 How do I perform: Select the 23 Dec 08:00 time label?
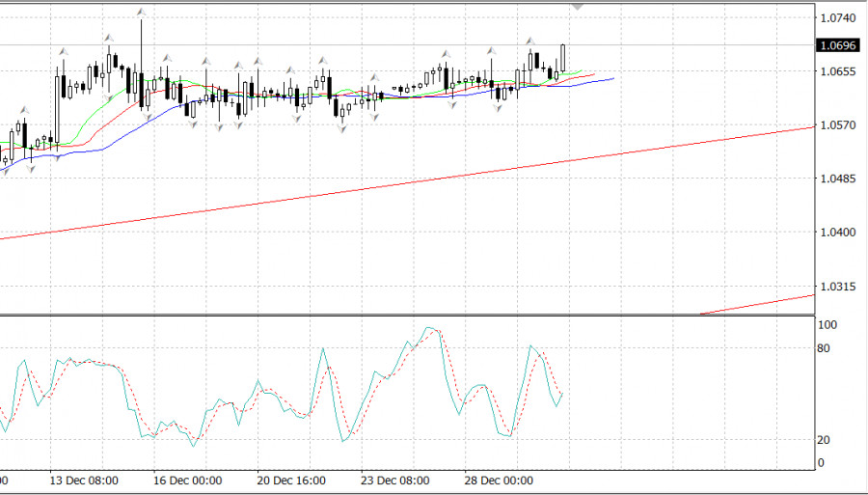(x=395, y=480)
